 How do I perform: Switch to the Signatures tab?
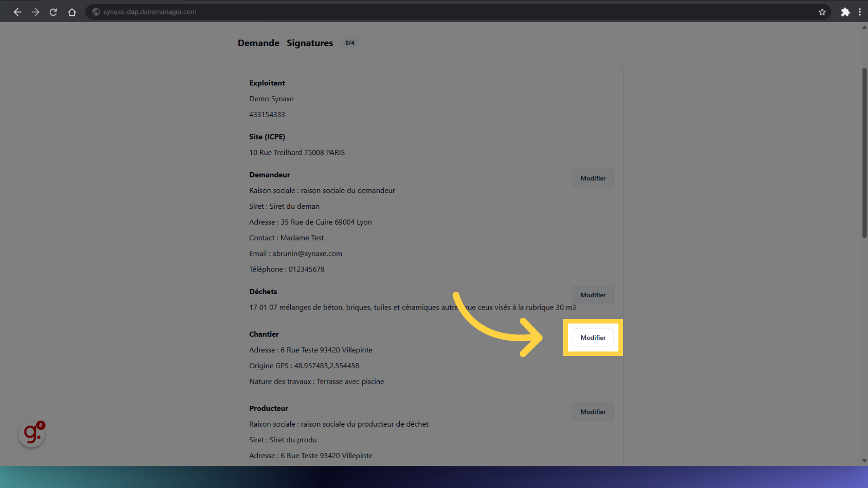click(x=310, y=43)
